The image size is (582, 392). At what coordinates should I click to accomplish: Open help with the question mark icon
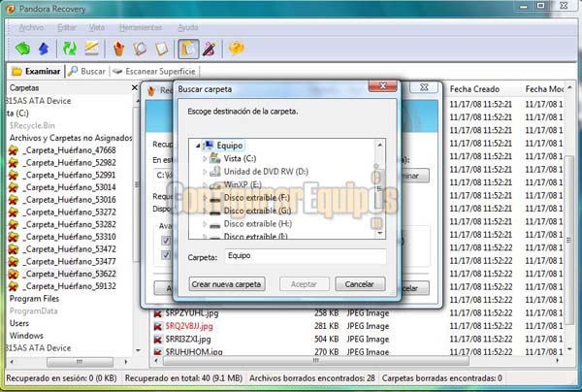[x=236, y=49]
